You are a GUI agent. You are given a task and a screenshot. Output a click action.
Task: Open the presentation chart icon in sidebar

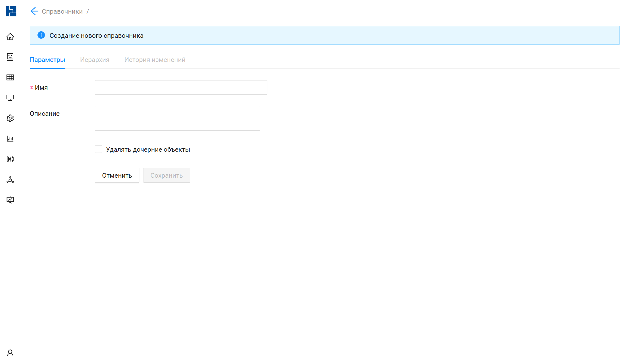pyautogui.click(x=10, y=200)
